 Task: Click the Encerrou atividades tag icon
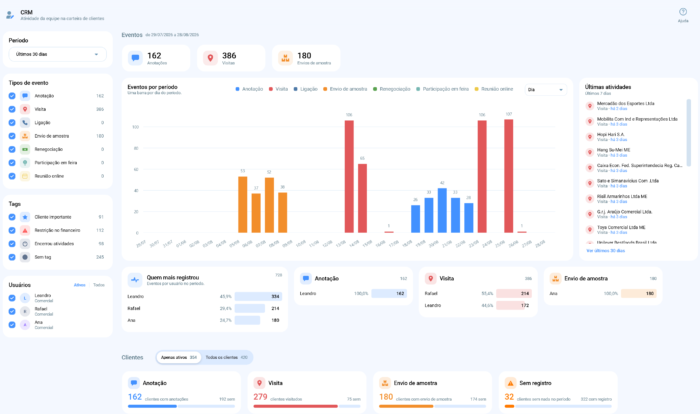click(x=25, y=244)
